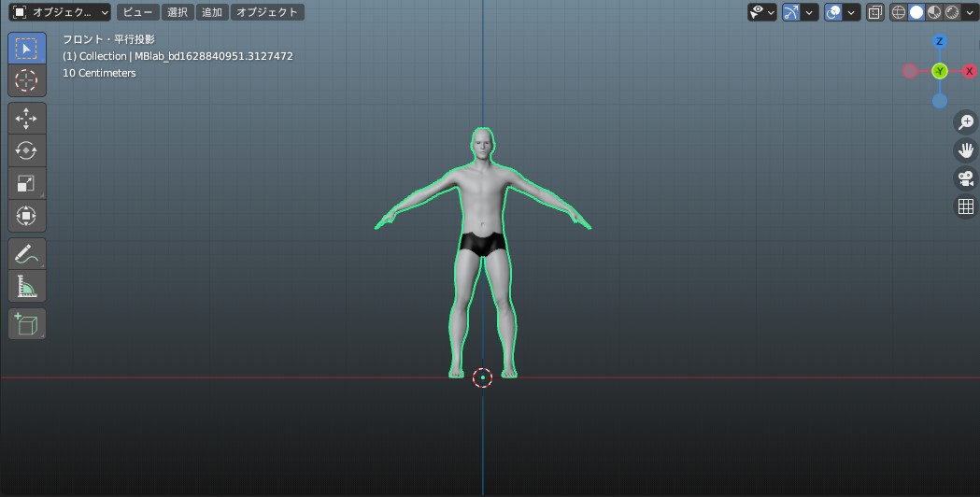Expand the overlays options dropdown arrow
This screenshot has height=497, width=980.
pos(852,12)
